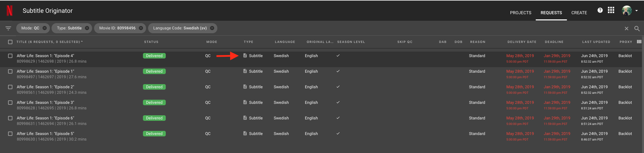644x153 pixels.
Task: Open After Life Season 1 Episode 4 title
Action: [x=45, y=56]
